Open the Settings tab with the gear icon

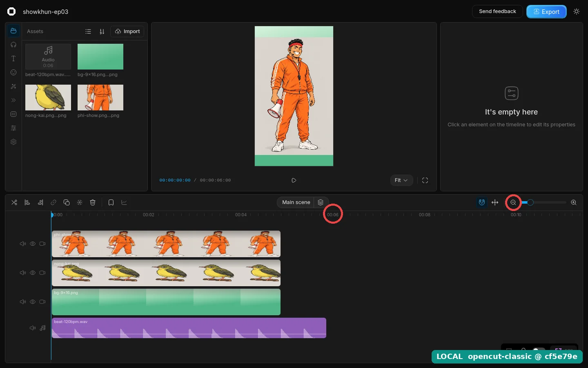[13, 142]
